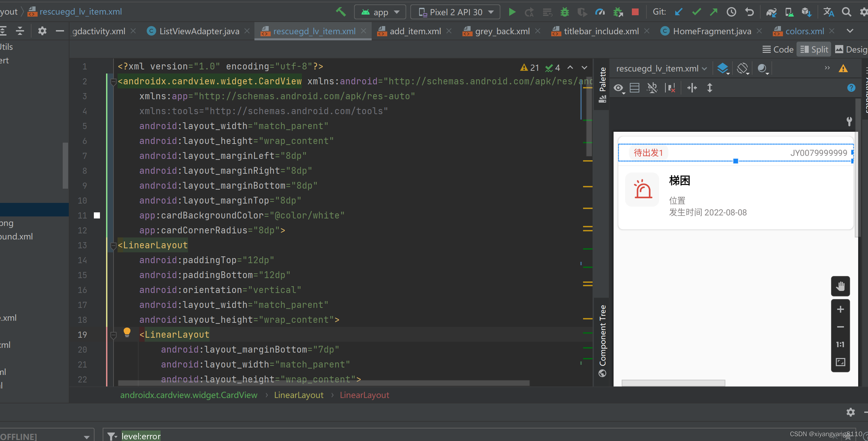Open the AVD Device Manager icon
This screenshot has width=868, height=441.
[789, 12]
